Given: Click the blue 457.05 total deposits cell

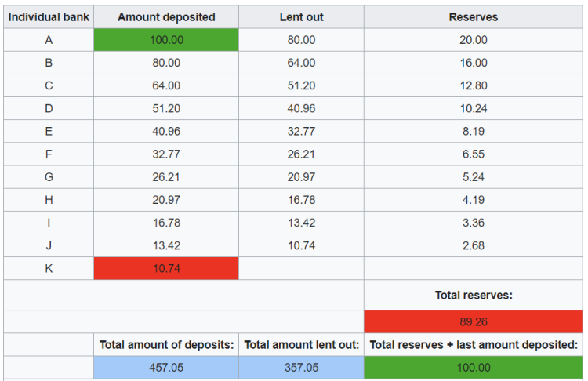Looking at the screenshot, I should (x=166, y=368).
